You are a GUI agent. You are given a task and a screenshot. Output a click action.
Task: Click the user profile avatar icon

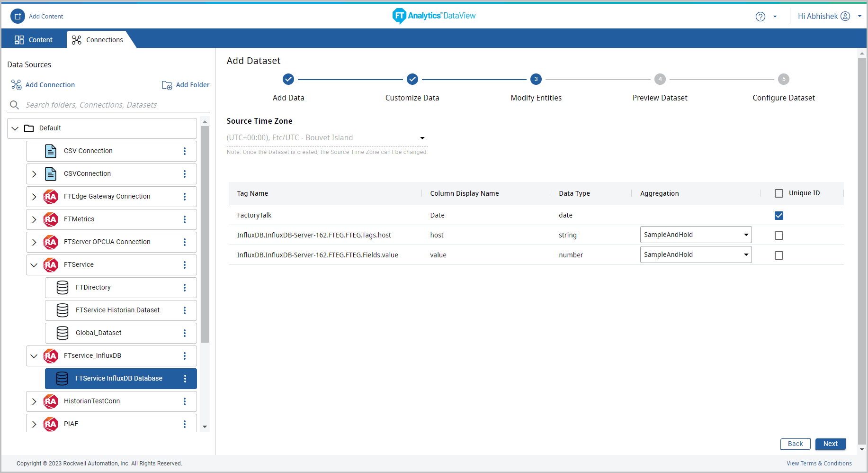pyautogui.click(x=845, y=16)
